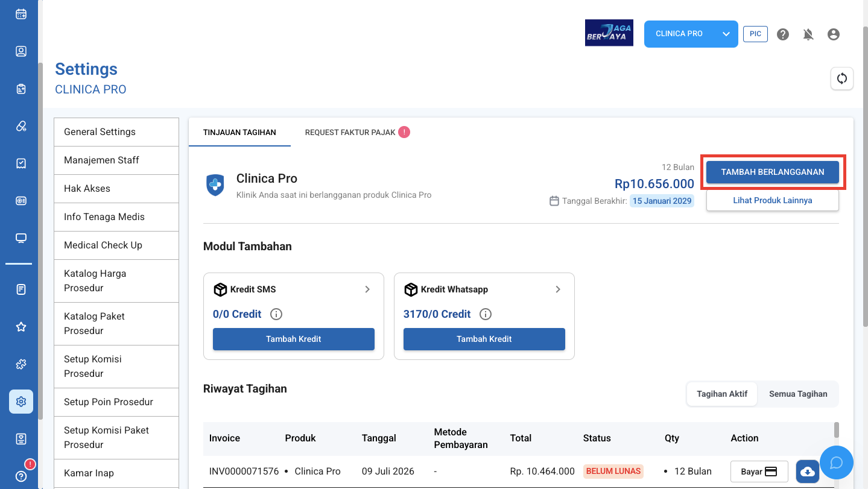Click the expiry date 15 Januari 2029
This screenshot has height=489, width=868.
662,201
